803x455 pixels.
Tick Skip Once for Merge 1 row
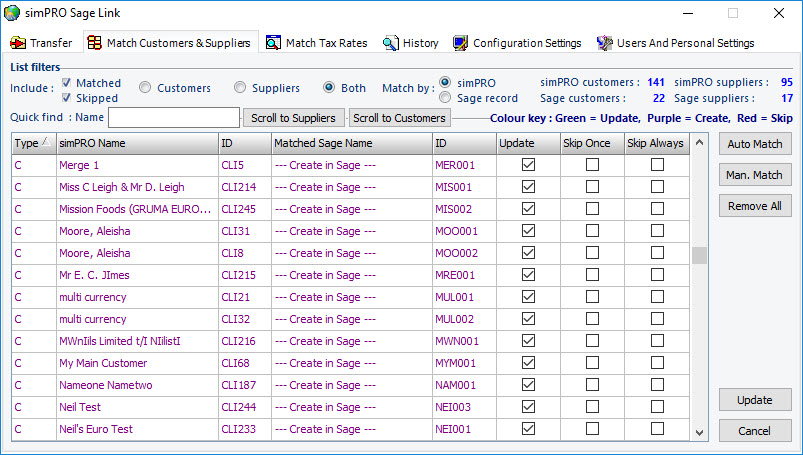pos(592,165)
